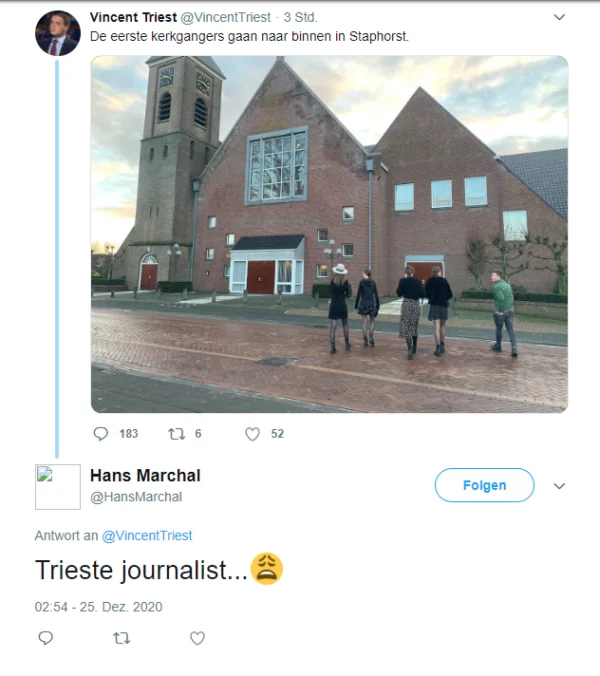The width and height of the screenshot is (600, 676).
Task: Click the 'Trieste journalist...' reply text
Action: (x=140, y=570)
